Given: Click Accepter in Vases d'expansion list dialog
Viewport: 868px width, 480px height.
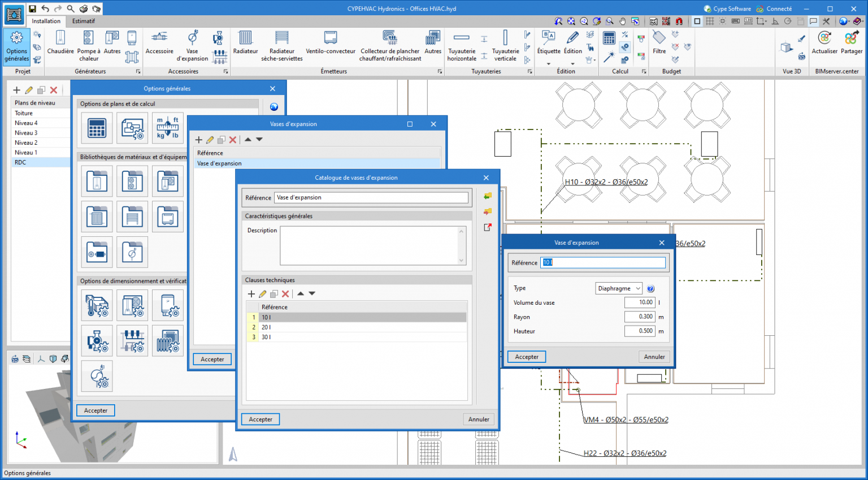Looking at the screenshot, I should tap(212, 359).
